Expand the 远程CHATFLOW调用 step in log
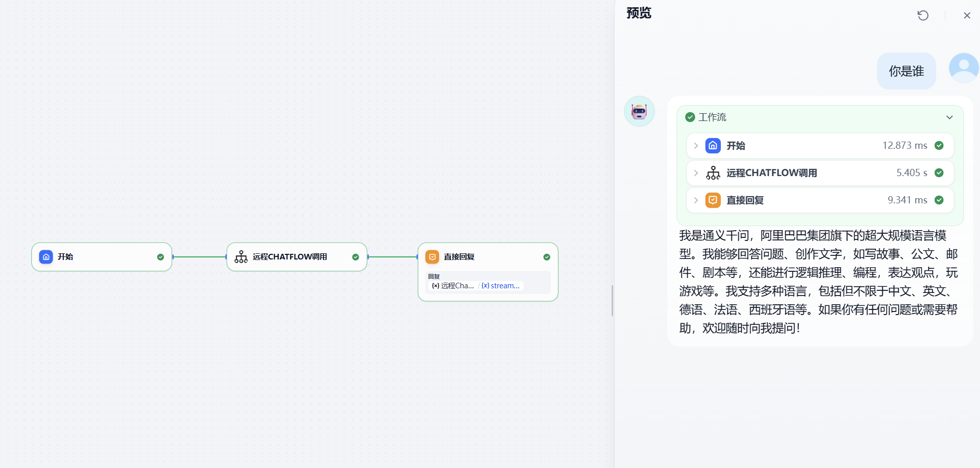This screenshot has height=468, width=980. 696,173
